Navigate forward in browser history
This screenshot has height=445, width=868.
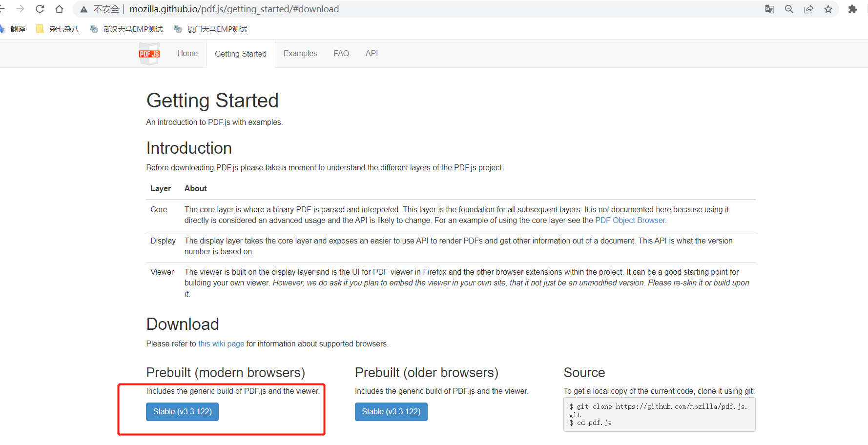[21, 9]
